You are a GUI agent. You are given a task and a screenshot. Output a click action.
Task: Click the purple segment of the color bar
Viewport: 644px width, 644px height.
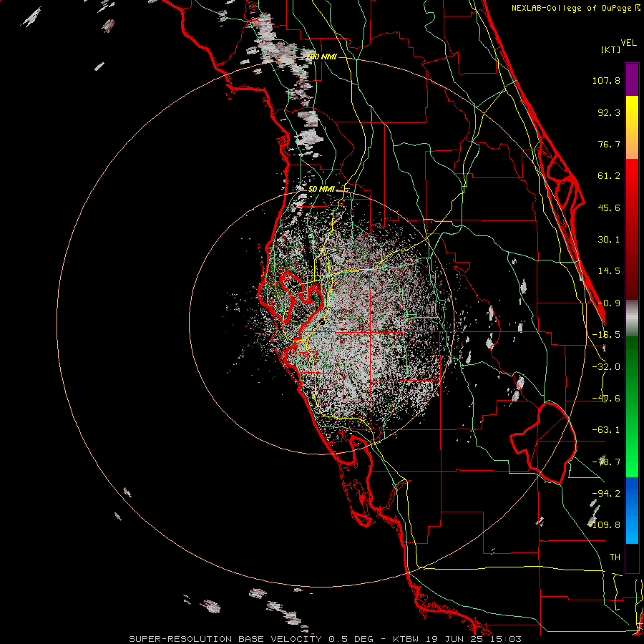tap(632, 79)
